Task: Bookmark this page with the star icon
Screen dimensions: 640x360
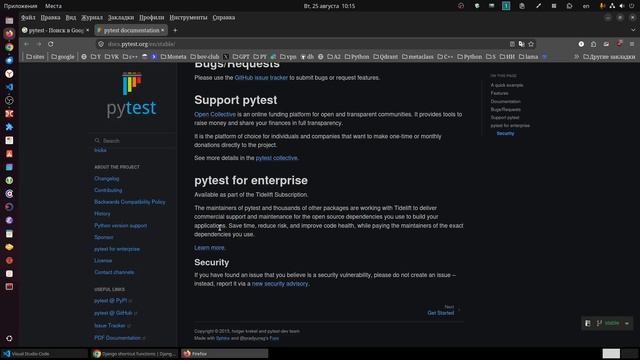Action: [x=531, y=44]
